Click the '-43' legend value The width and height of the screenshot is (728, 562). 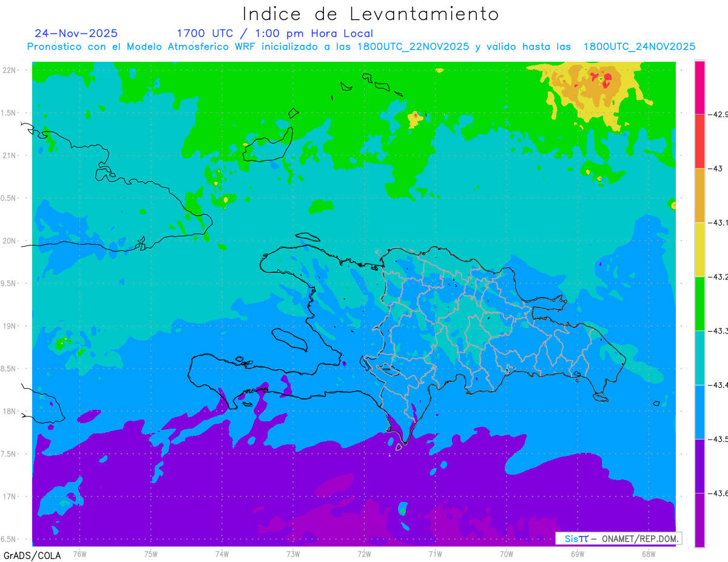716,169
